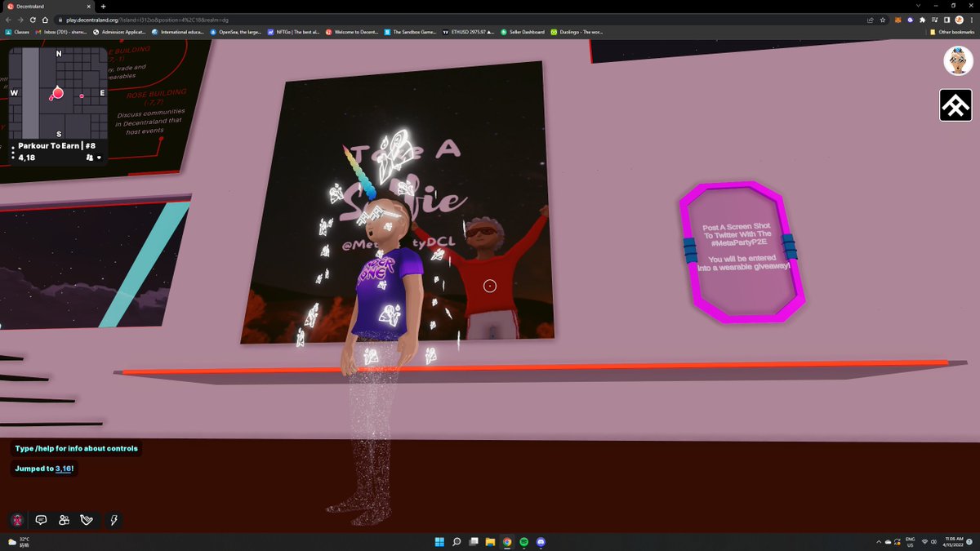Expand the Other bookmarks folder

click(x=953, y=32)
